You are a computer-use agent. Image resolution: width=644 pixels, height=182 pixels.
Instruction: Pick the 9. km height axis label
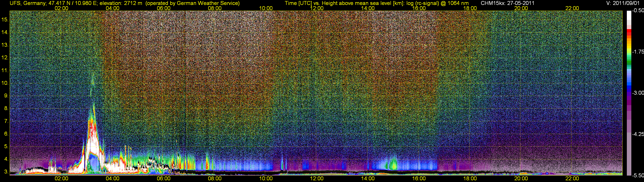6,96
